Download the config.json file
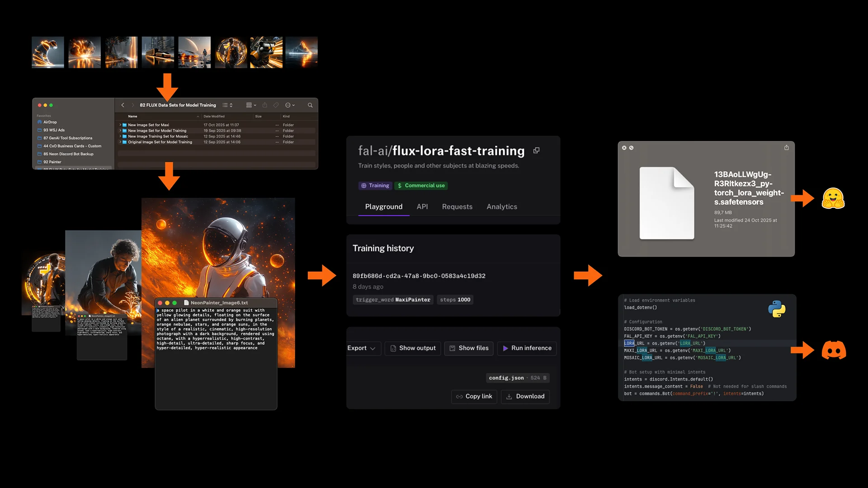This screenshot has width=868, height=488. [525, 396]
